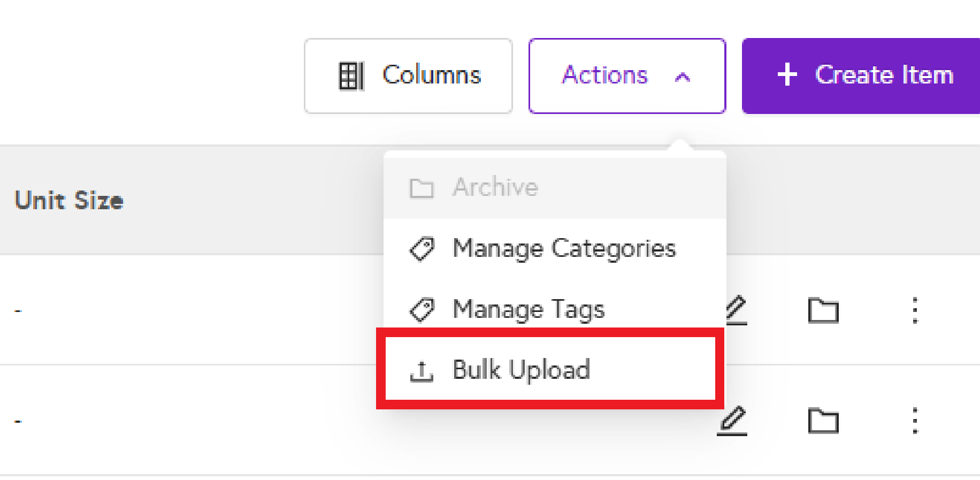
Task: Archive the first row via folder icon
Action: pyautogui.click(x=823, y=310)
